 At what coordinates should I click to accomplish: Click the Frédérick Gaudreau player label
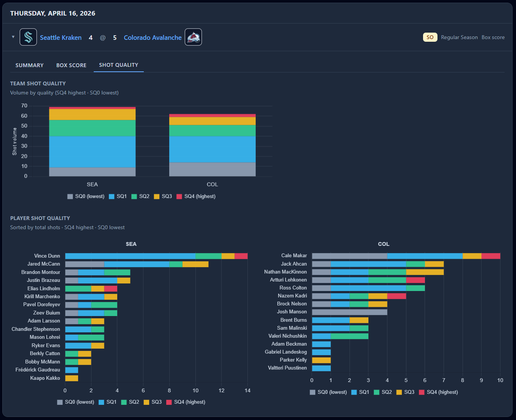38,370
